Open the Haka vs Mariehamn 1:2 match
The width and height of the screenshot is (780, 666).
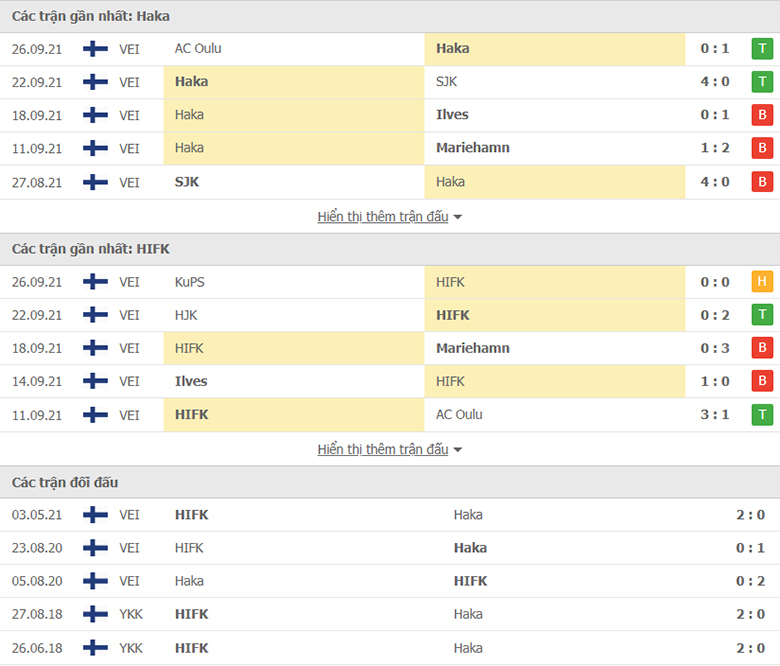[x=390, y=148]
